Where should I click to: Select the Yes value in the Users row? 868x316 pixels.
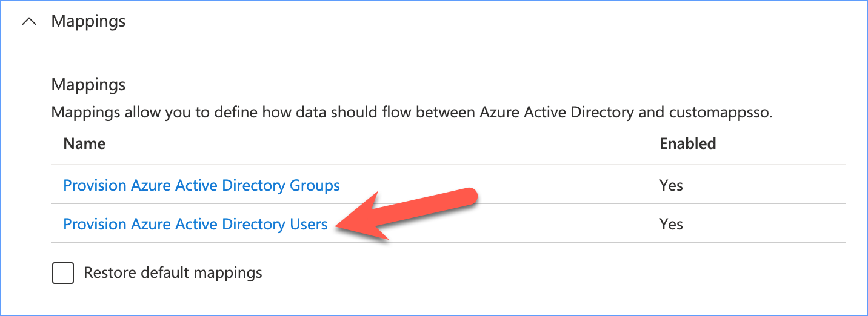click(671, 225)
